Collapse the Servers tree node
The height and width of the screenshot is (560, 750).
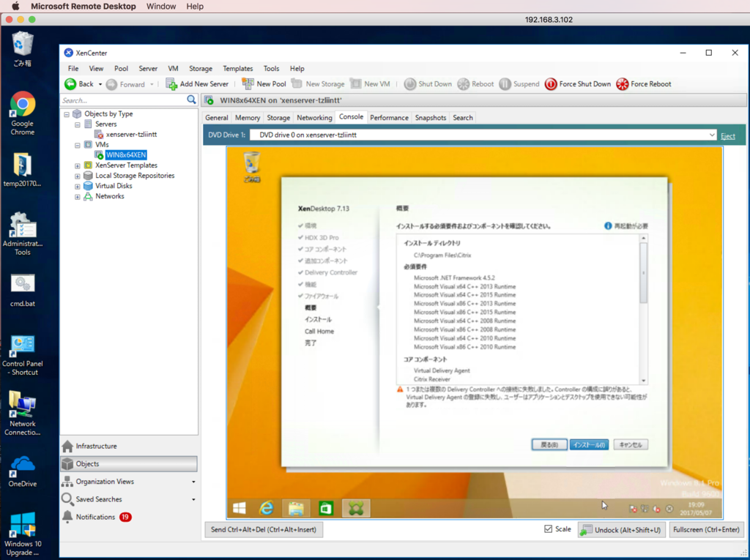click(78, 124)
